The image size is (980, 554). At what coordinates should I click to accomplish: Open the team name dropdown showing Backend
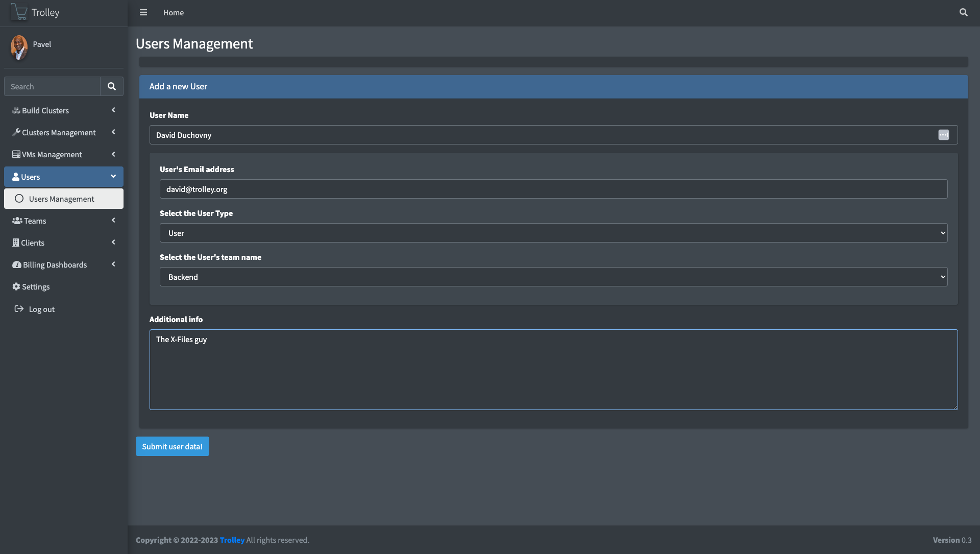pyautogui.click(x=553, y=277)
